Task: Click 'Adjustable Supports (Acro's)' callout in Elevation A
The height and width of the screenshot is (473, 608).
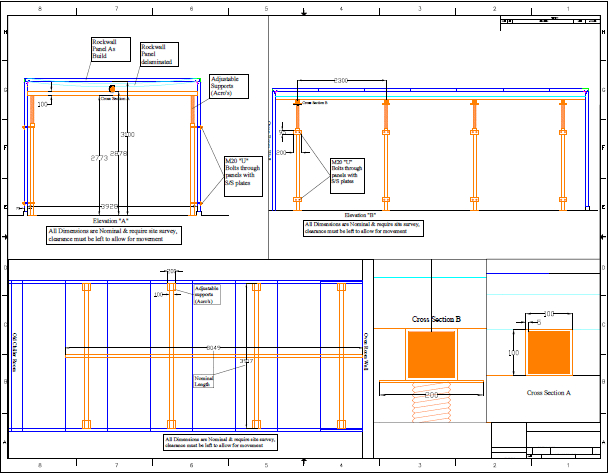Action: point(229,86)
